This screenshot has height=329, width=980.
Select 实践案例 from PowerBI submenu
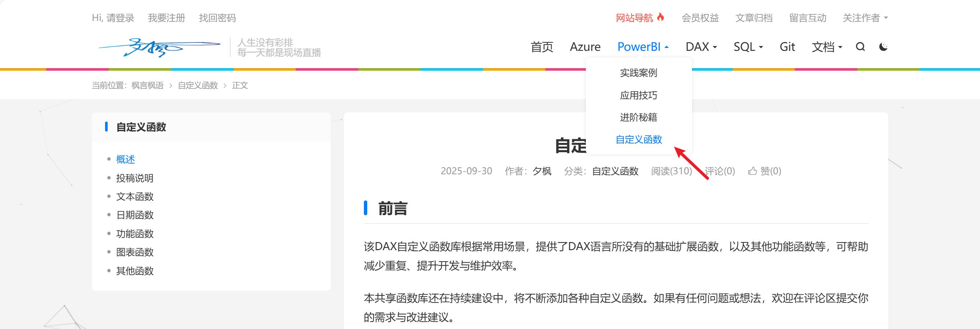(x=638, y=73)
